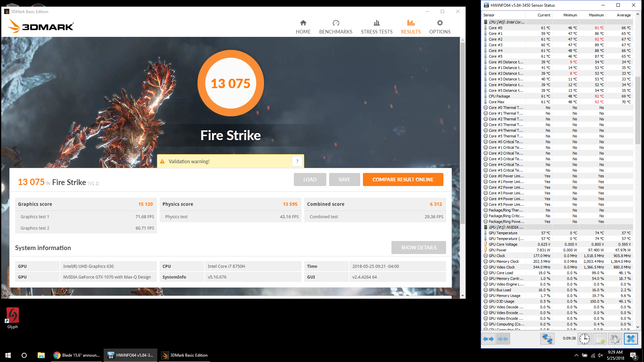Image resolution: width=644 pixels, height=362 pixels.
Task: Click the Cortana search circle icon
Action: (x=24, y=355)
